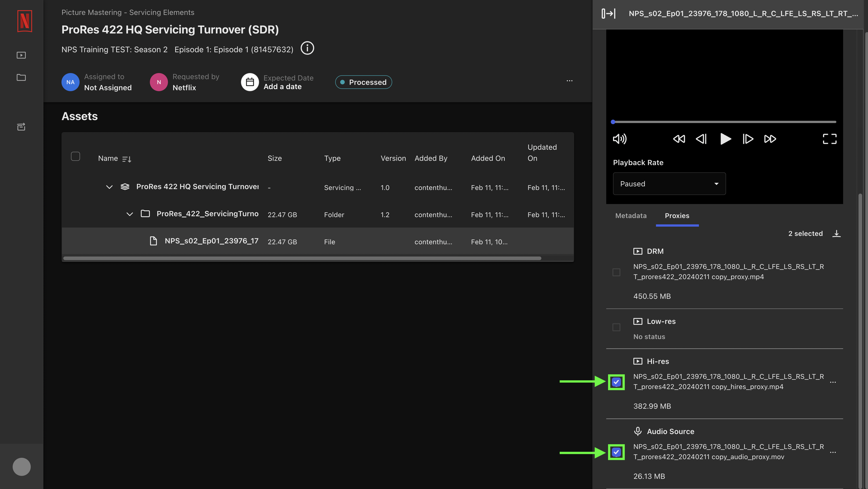This screenshot has height=489, width=868.
Task: Click the Type column header
Action: (332, 158)
